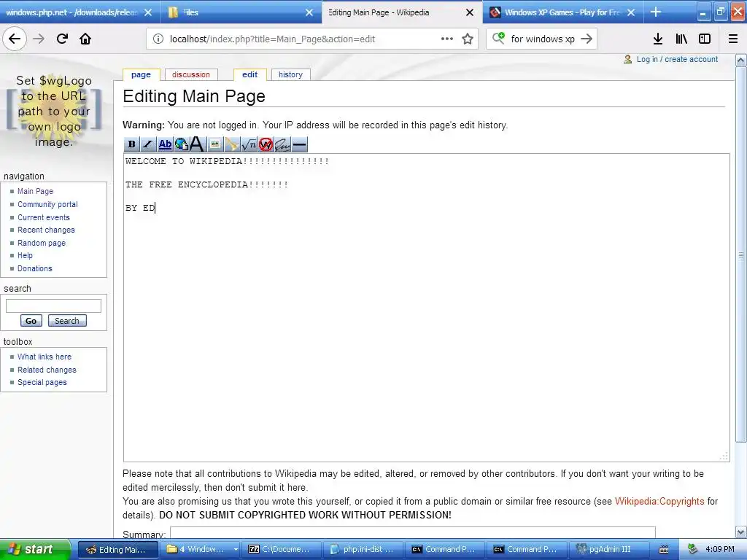Viewport: 747px width, 560px height.
Task: Open the wiki 'page' tab
Action: [141, 75]
